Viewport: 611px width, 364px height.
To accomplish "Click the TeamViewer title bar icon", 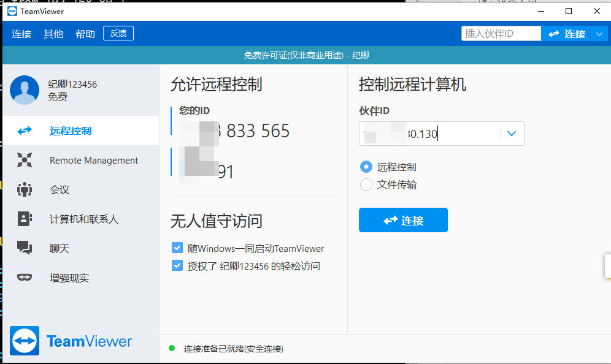I will point(12,11).
